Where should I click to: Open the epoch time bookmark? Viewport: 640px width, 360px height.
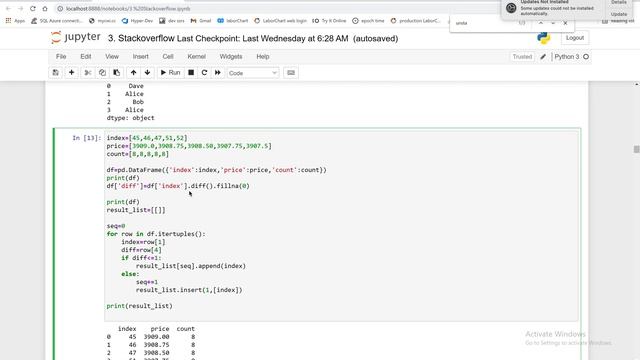tap(368, 21)
